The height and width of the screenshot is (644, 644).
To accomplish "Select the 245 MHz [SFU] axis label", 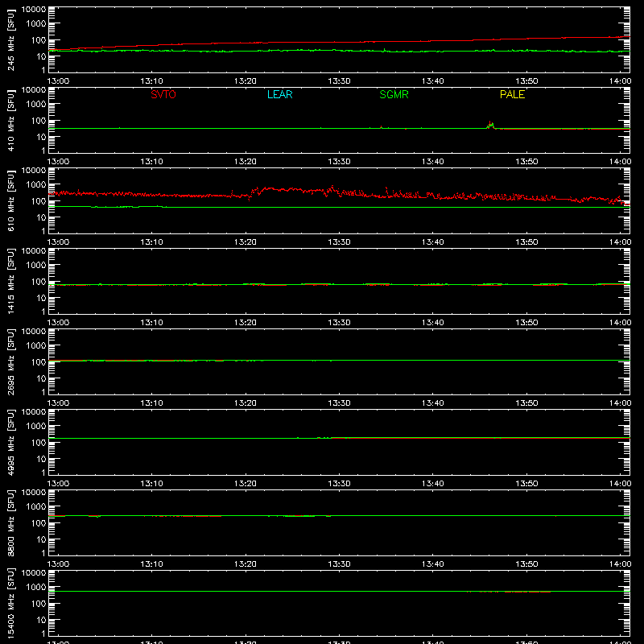I will 10,39.
